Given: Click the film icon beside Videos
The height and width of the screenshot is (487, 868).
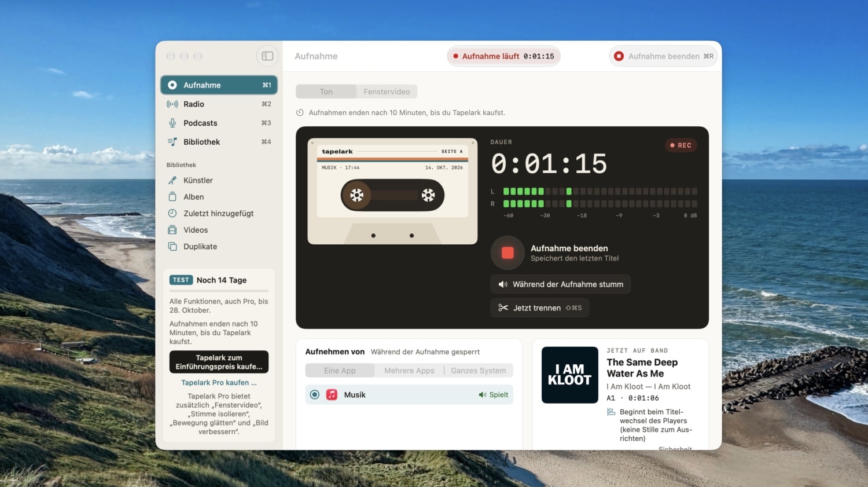Looking at the screenshot, I should click(172, 230).
